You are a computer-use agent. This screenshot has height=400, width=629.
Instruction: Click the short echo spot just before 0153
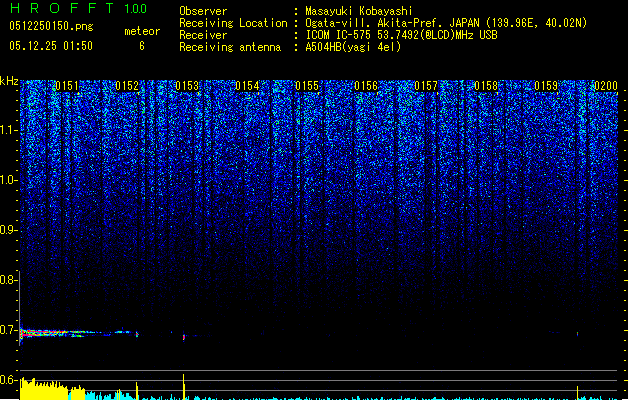184,337
